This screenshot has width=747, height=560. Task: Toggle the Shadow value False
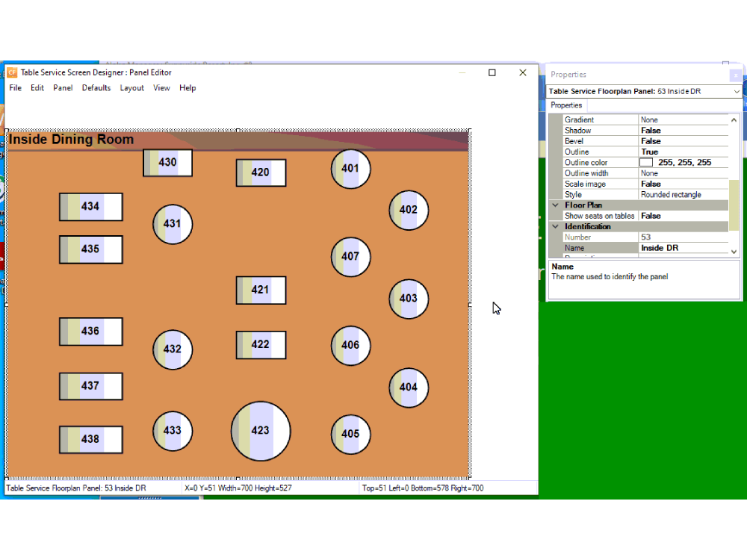pyautogui.click(x=684, y=131)
